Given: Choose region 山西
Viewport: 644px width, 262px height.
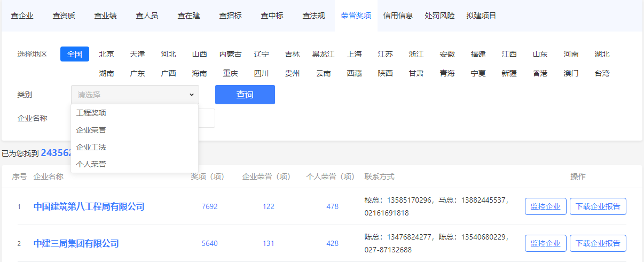Looking at the screenshot, I should 200,54.
